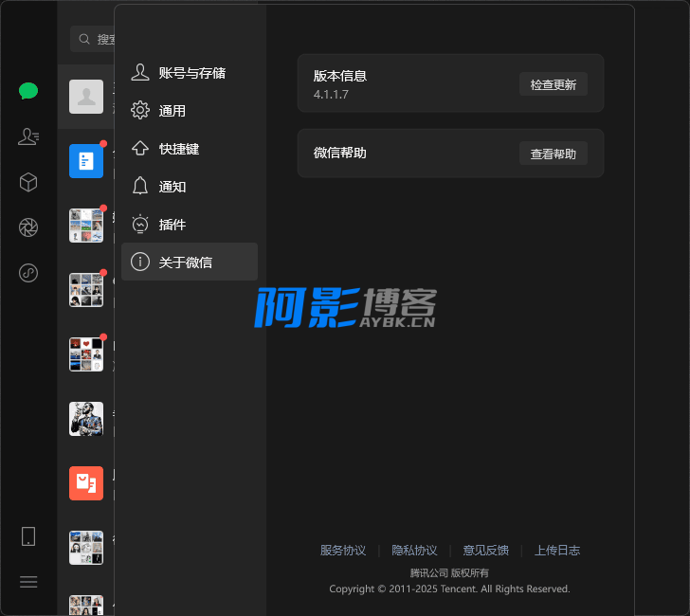Open the Favorites cube icon
Screen dimensions: 690x616
pyautogui.click(x=28, y=182)
